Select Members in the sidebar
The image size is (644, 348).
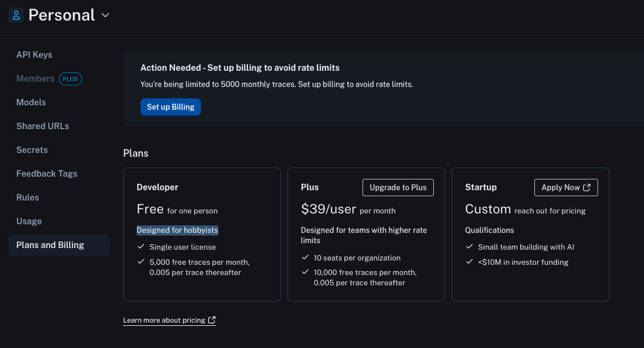35,78
